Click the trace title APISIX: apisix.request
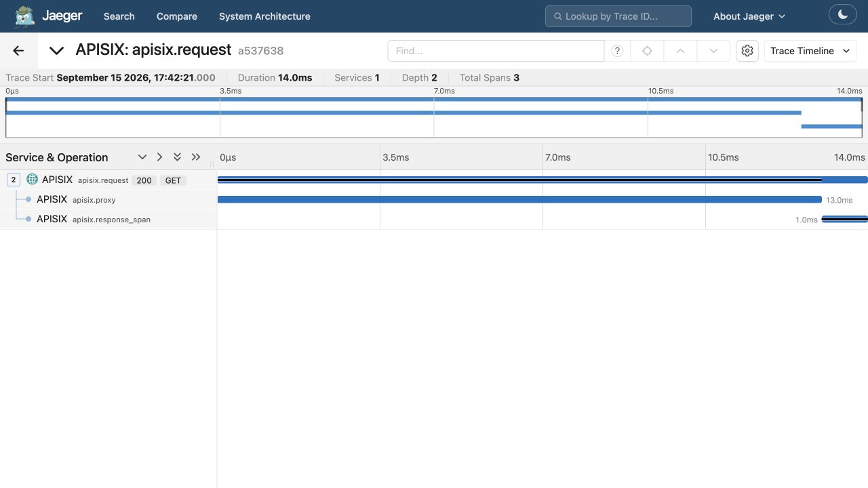Screen dimensions: 868x488 [x=153, y=50]
